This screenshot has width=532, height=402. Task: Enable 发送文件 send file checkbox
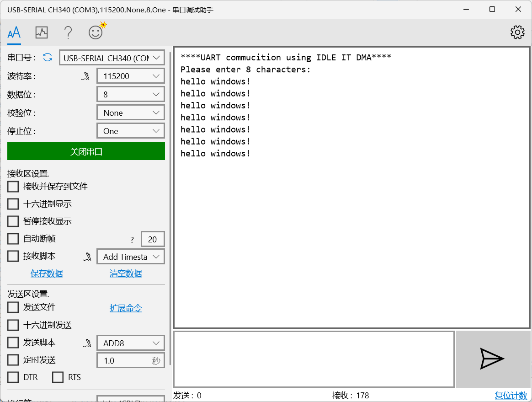click(x=13, y=307)
